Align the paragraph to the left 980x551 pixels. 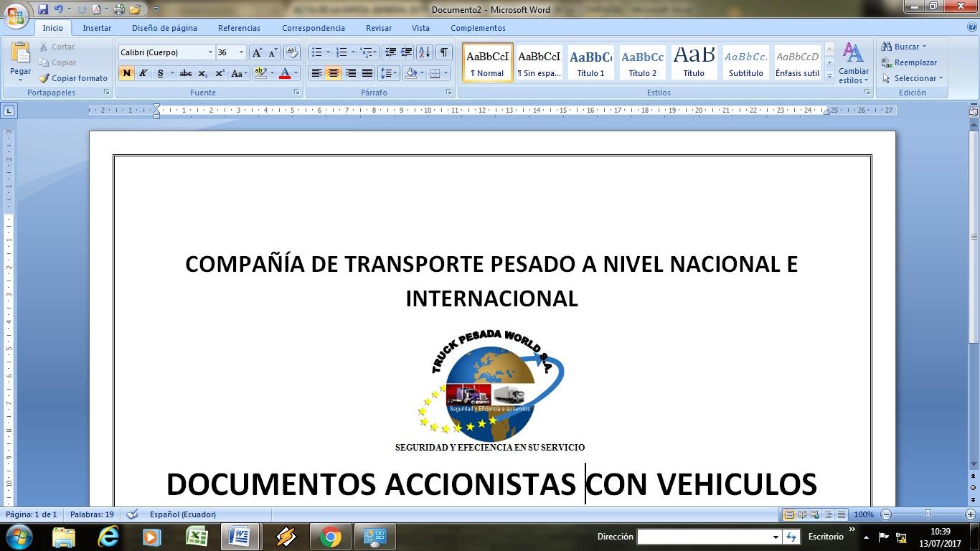tap(316, 73)
